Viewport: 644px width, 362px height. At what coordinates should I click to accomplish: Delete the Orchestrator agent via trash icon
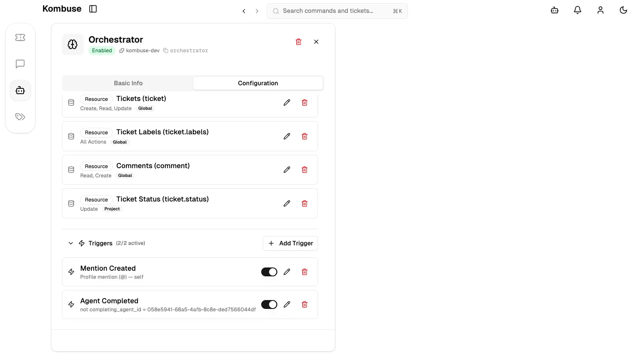coord(298,41)
